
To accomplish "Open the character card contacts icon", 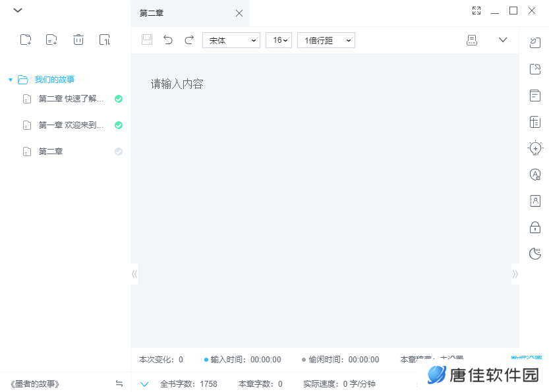I will 535,201.
